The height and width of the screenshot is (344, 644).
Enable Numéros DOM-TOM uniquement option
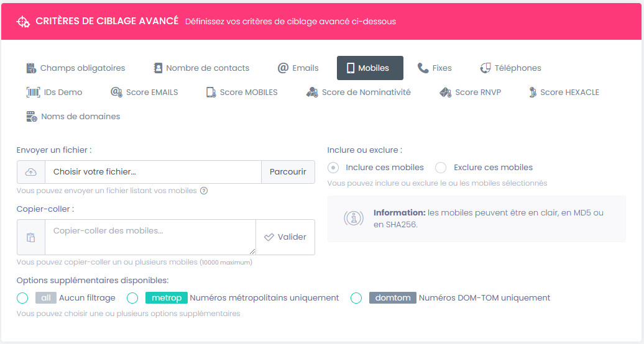point(356,298)
